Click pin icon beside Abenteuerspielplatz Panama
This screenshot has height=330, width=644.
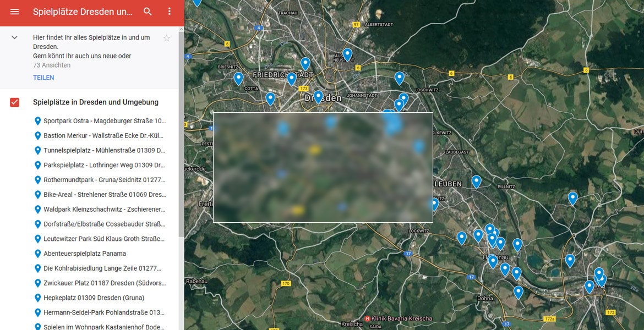[x=37, y=254]
